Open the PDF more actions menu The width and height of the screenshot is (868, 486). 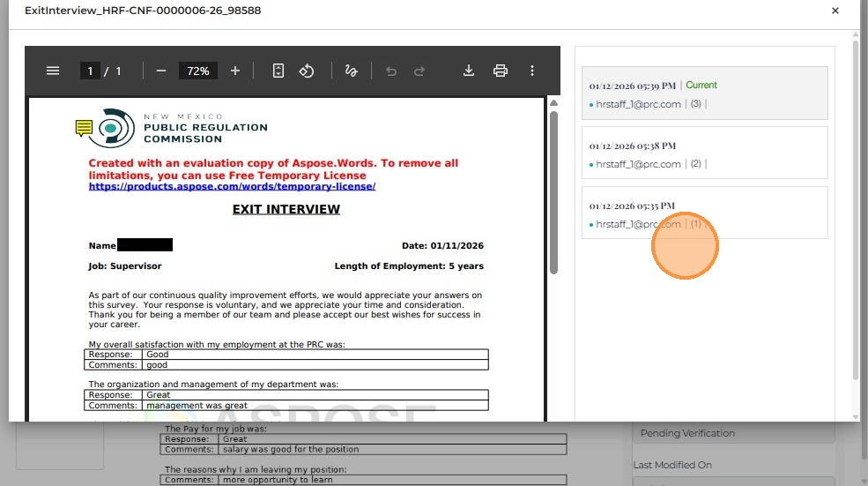[x=532, y=71]
